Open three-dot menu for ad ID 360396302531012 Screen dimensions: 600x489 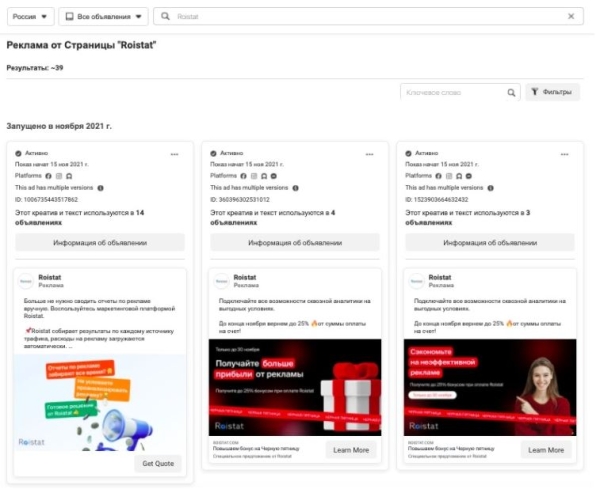click(369, 154)
